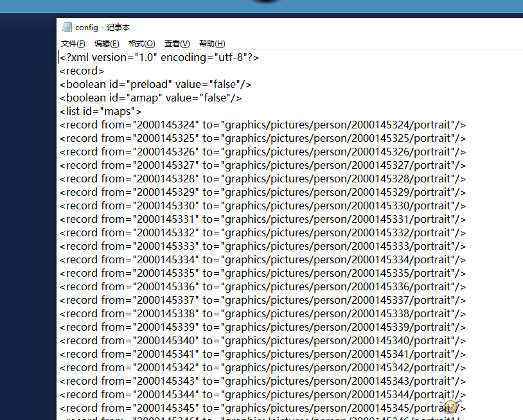Screen dimensions: 523x420
Task: Open the 帮助(H) menu
Action: pos(212,44)
